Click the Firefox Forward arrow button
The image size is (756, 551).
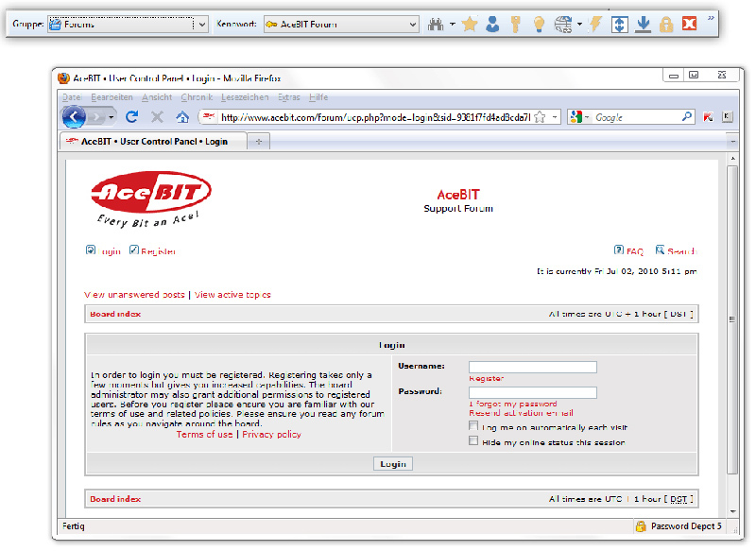(x=97, y=117)
